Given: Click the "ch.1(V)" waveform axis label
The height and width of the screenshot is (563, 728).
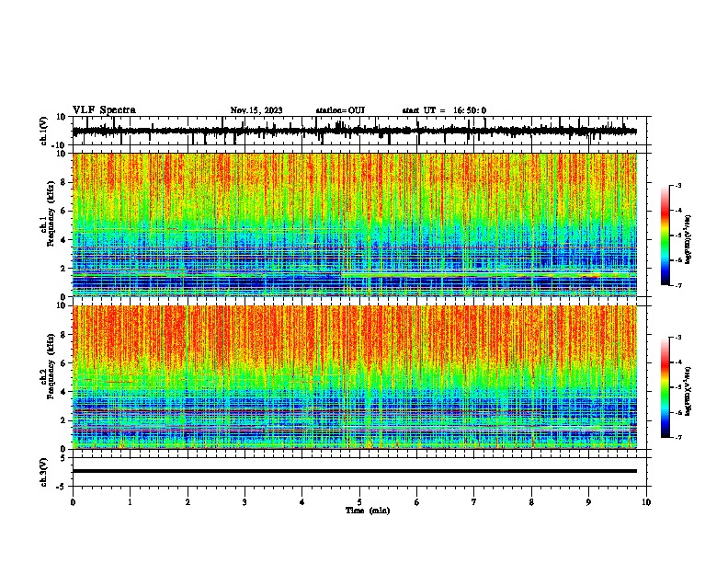Looking at the screenshot, I should [44, 131].
